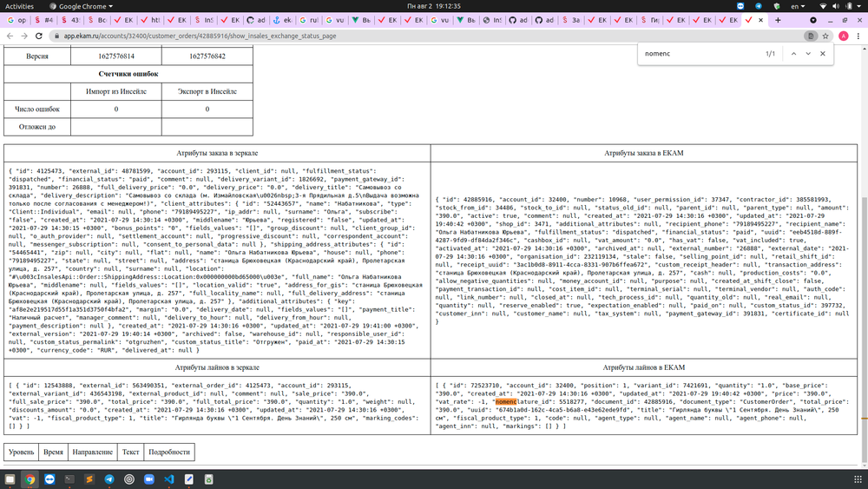868x489 pixels.
Task: Open the Files manager in the dock
Action: (10, 479)
